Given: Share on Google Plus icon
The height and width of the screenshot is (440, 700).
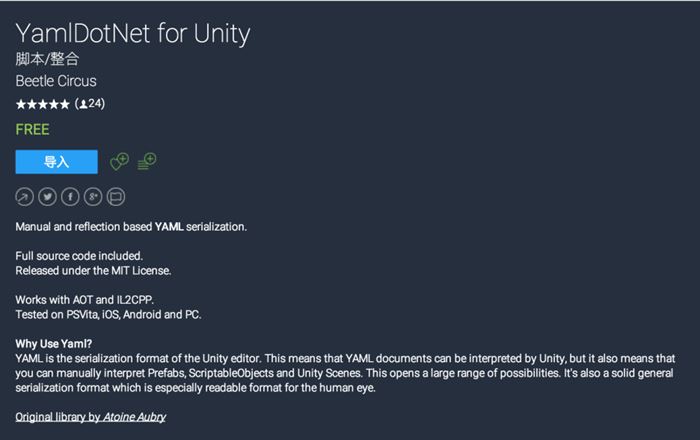Looking at the screenshot, I should pyautogui.click(x=93, y=196).
